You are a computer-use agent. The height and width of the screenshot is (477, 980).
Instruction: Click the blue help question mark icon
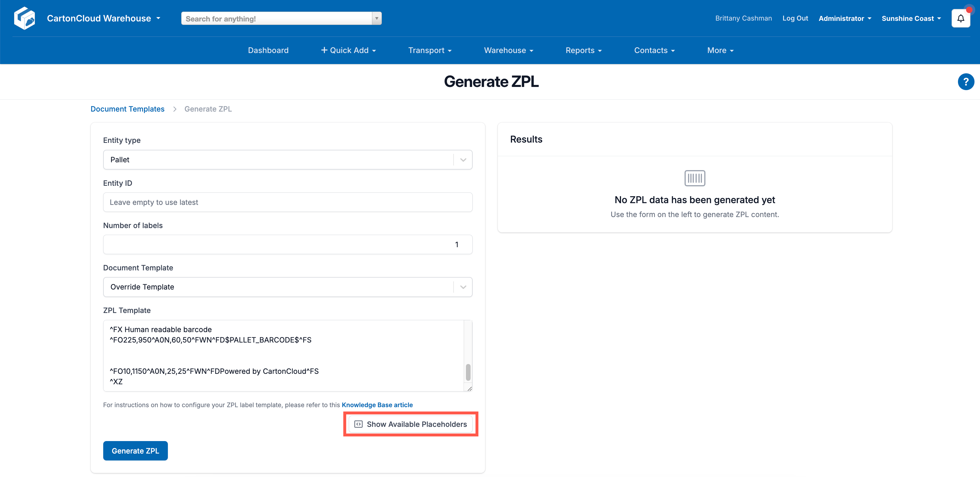[966, 81]
